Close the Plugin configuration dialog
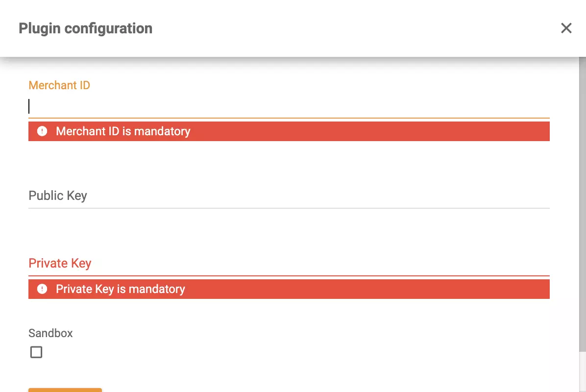The image size is (586, 392). [x=566, y=28]
